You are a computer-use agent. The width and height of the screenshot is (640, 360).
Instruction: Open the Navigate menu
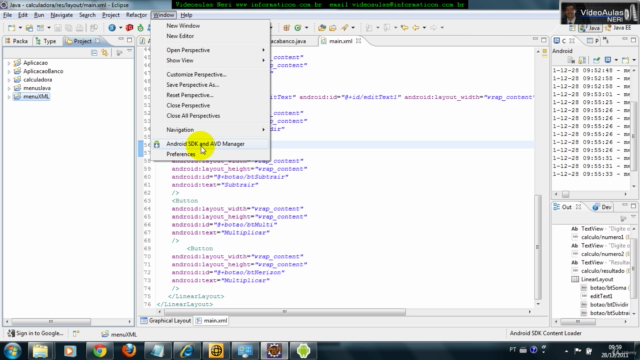(x=62, y=15)
